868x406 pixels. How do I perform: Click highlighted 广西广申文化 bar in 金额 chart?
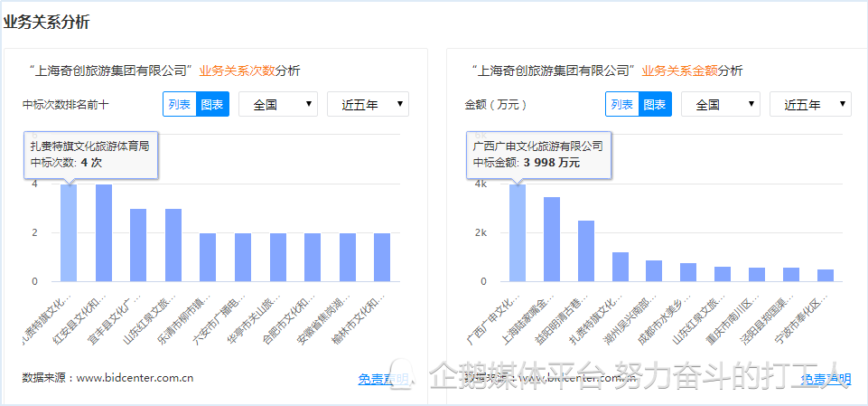518,233
